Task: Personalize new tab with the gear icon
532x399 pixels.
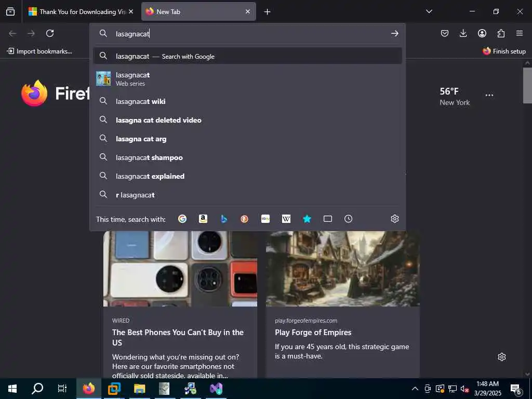Action: pos(502,357)
